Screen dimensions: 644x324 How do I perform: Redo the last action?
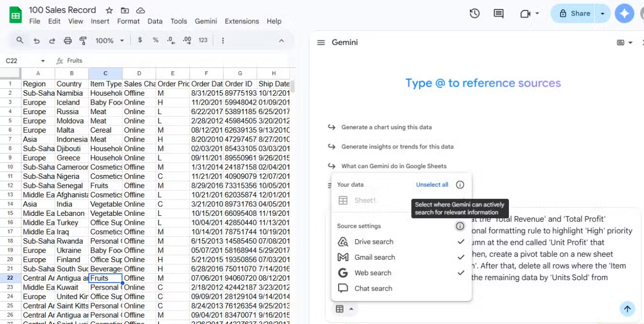tap(52, 40)
